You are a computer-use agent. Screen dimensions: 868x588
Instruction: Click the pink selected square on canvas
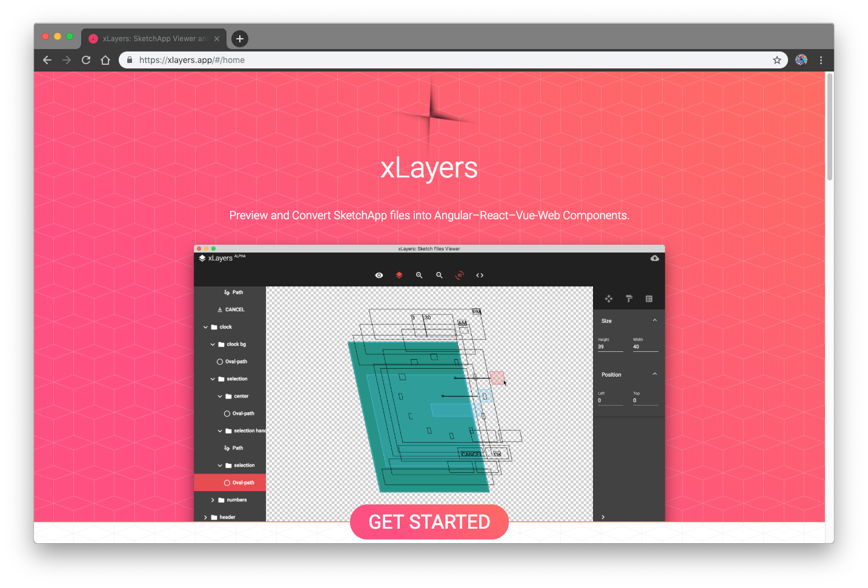tap(497, 378)
